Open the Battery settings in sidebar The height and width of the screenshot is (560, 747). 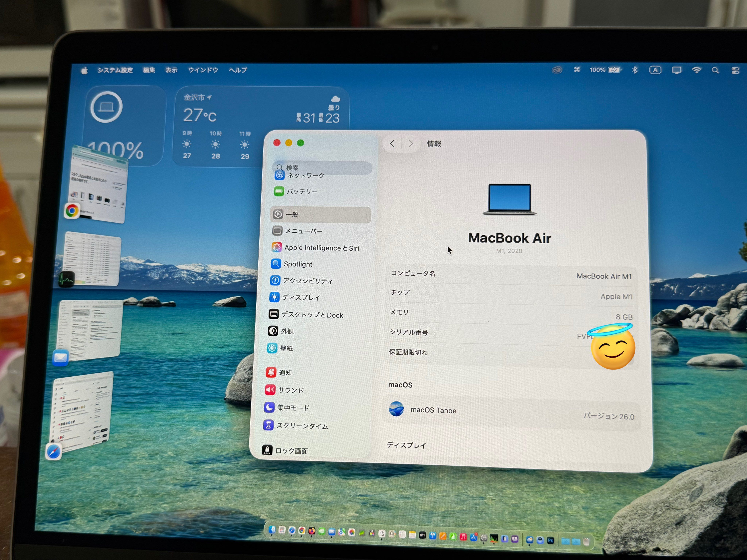302,192
